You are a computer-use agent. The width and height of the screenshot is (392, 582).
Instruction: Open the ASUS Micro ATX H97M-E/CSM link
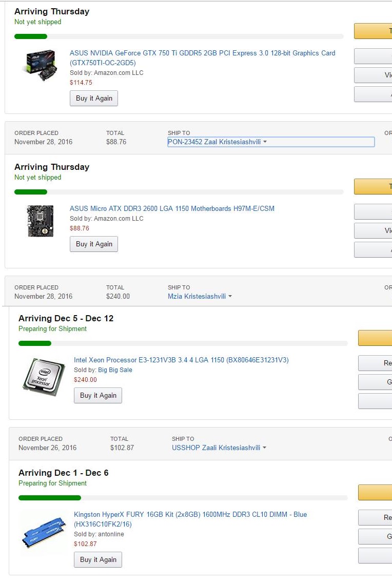172,208
